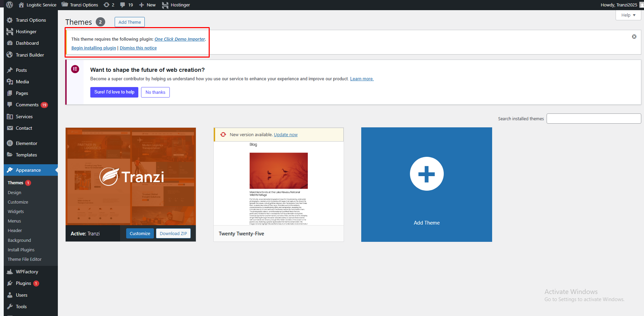The width and height of the screenshot is (644, 316).
Task: Open Theme File Editor submenu item
Action: tap(25, 259)
